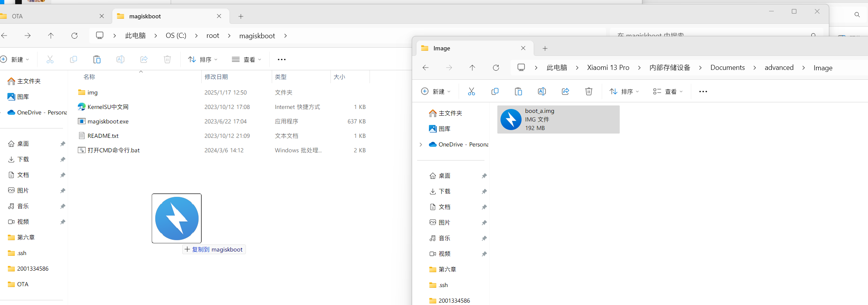Viewport: 868px width, 305px height.
Task: Close the Image tab
Action: coord(523,48)
